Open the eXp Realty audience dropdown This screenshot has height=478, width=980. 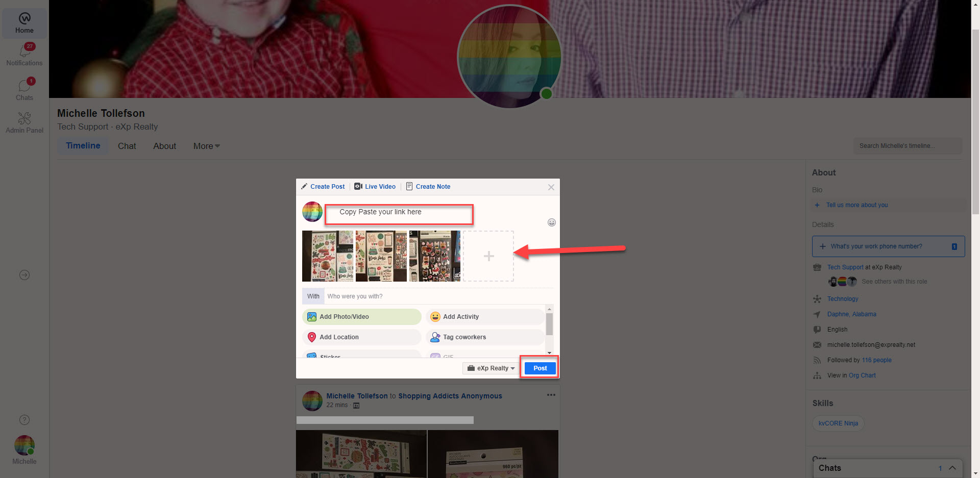[491, 368]
